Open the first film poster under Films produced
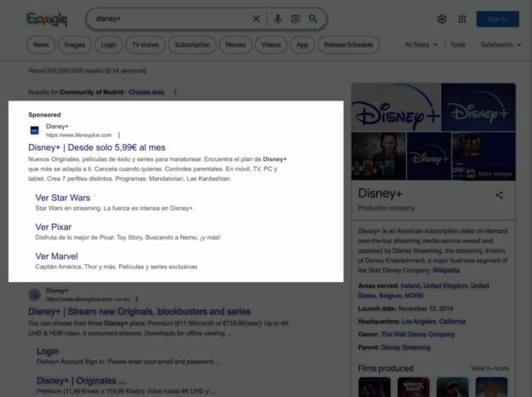The width and height of the screenshot is (532, 397). click(375, 387)
